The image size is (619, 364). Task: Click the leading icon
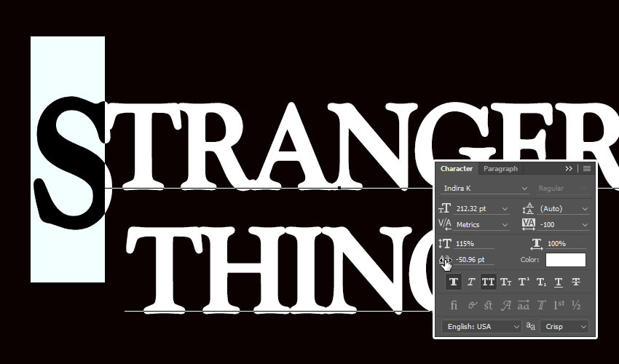(x=528, y=208)
